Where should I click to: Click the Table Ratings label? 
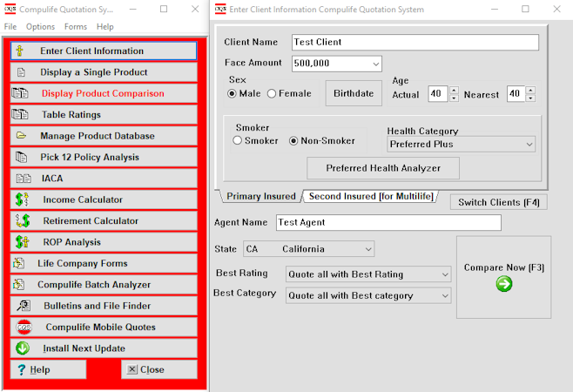(71, 115)
